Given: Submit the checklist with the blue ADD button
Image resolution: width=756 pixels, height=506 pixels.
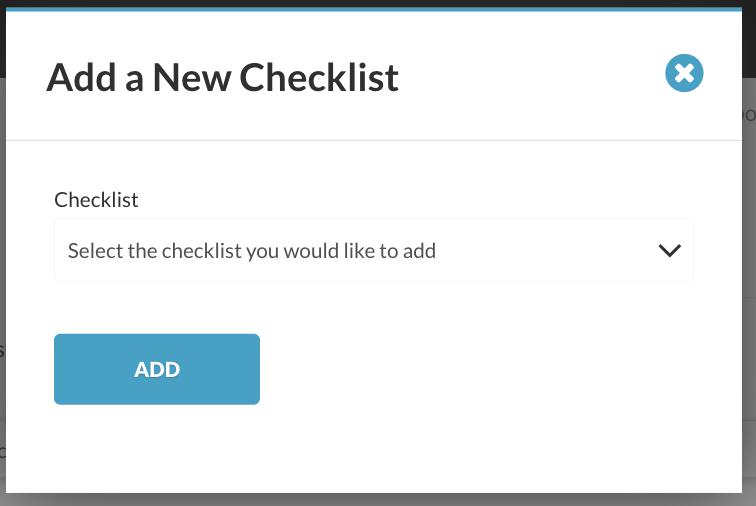Looking at the screenshot, I should (157, 369).
